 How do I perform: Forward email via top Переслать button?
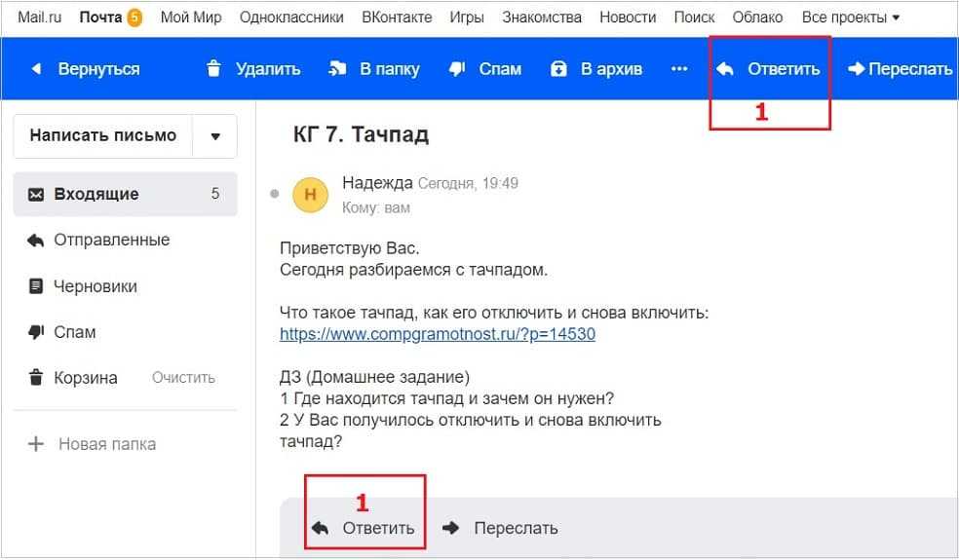tap(900, 69)
